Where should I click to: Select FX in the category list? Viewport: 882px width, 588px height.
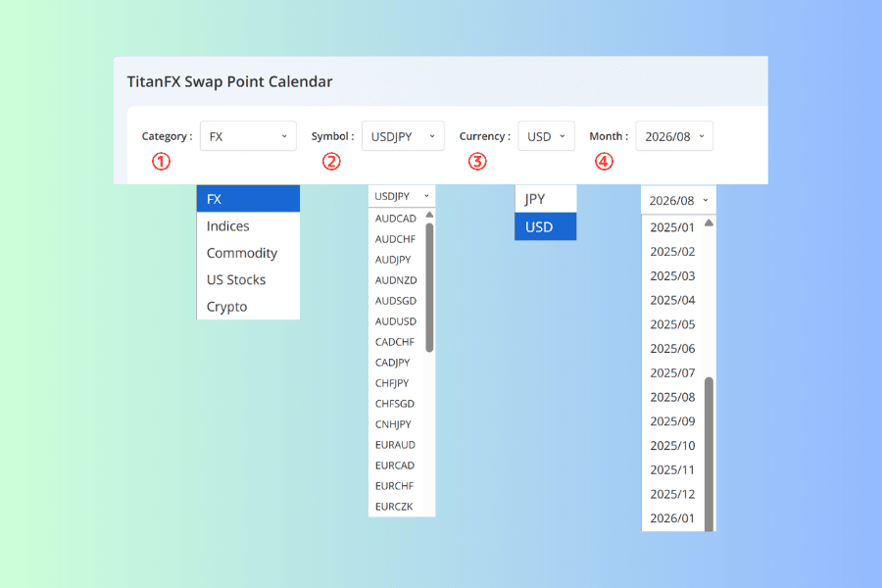248,199
